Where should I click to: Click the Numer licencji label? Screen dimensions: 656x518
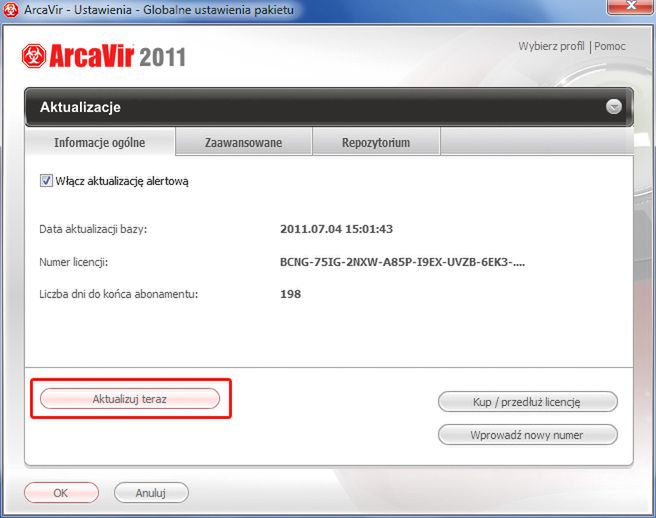pos(74,262)
